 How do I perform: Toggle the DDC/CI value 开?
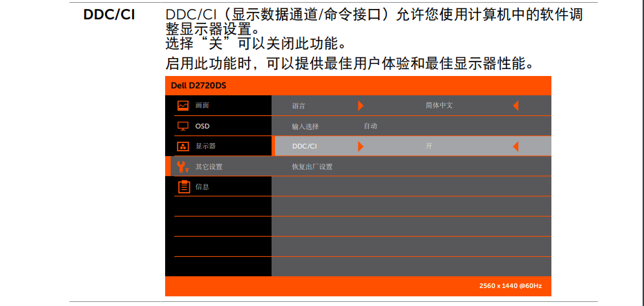coord(429,146)
